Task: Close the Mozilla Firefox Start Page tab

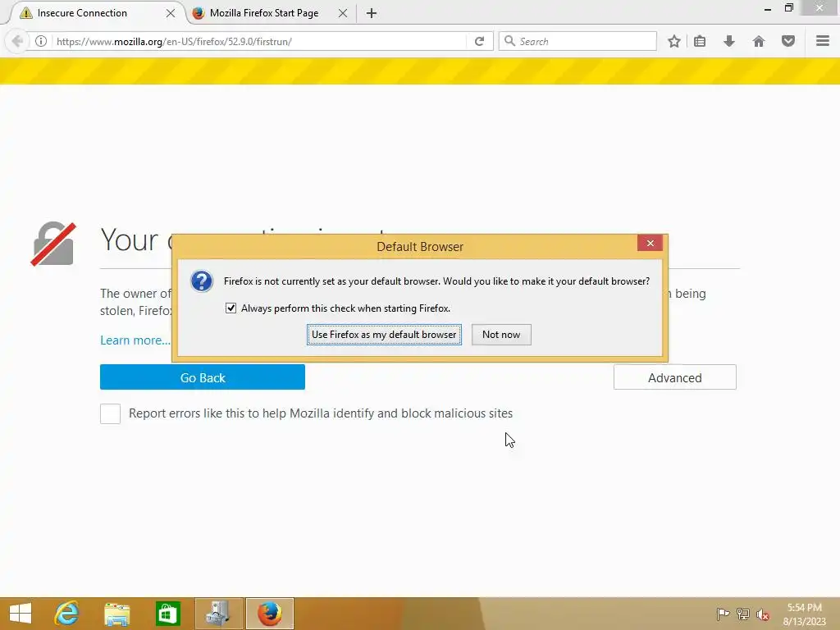Action: 343,13
